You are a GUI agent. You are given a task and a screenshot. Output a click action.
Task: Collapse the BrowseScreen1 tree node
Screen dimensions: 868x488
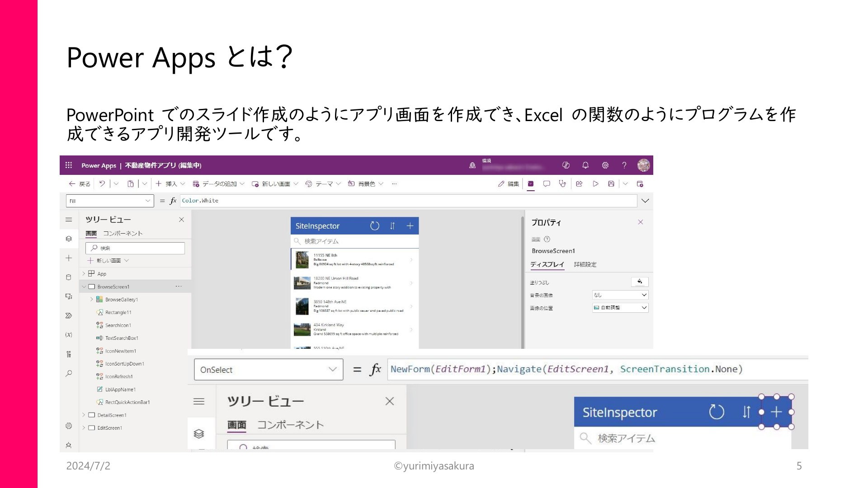(84, 286)
